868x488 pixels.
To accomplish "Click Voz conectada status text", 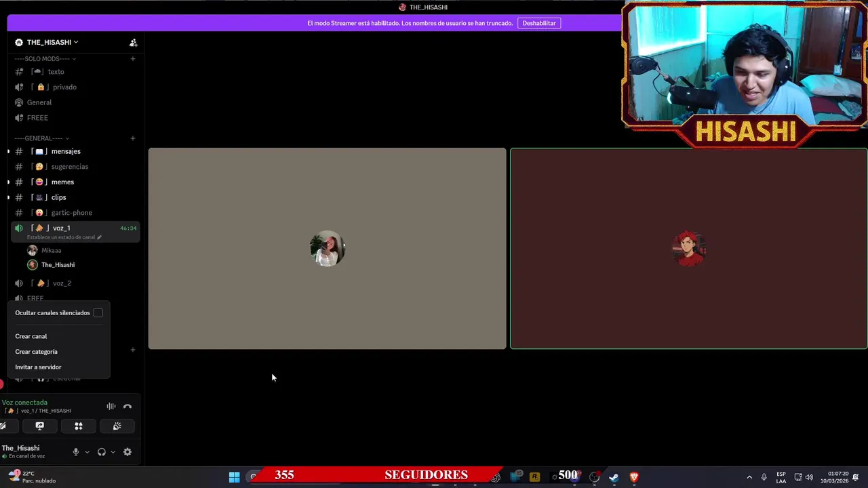I will tap(24, 403).
